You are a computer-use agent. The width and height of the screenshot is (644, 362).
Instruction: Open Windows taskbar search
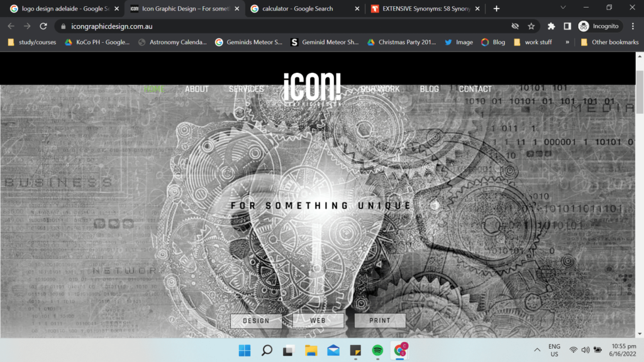pyautogui.click(x=267, y=351)
